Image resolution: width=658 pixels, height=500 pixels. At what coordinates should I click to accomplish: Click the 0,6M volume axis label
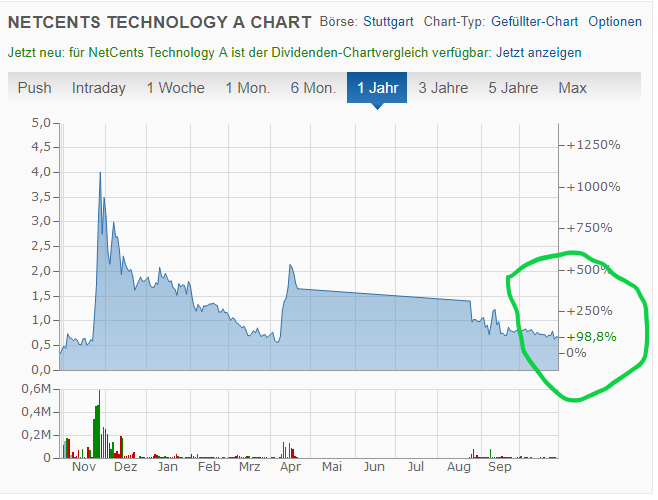tap(36, 389)
